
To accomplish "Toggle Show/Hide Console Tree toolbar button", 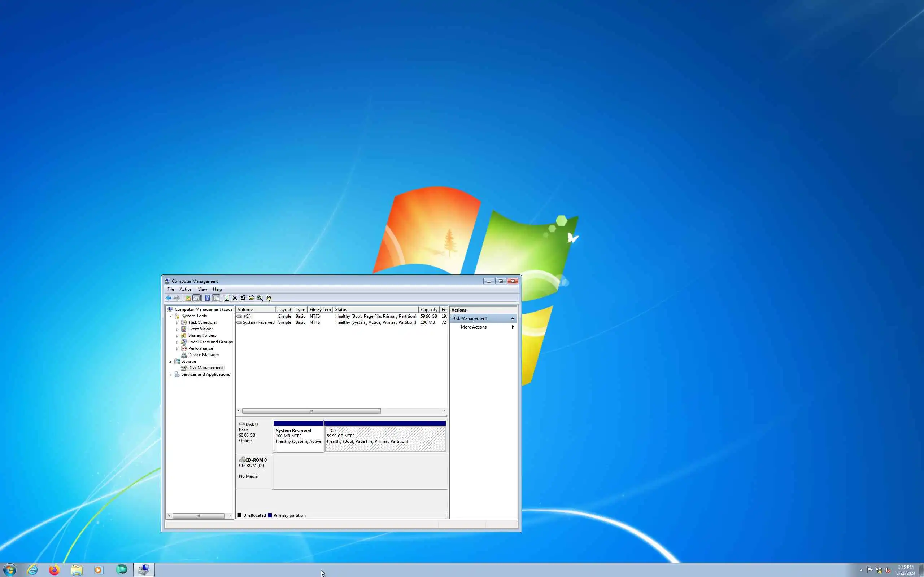I will 197,298.
